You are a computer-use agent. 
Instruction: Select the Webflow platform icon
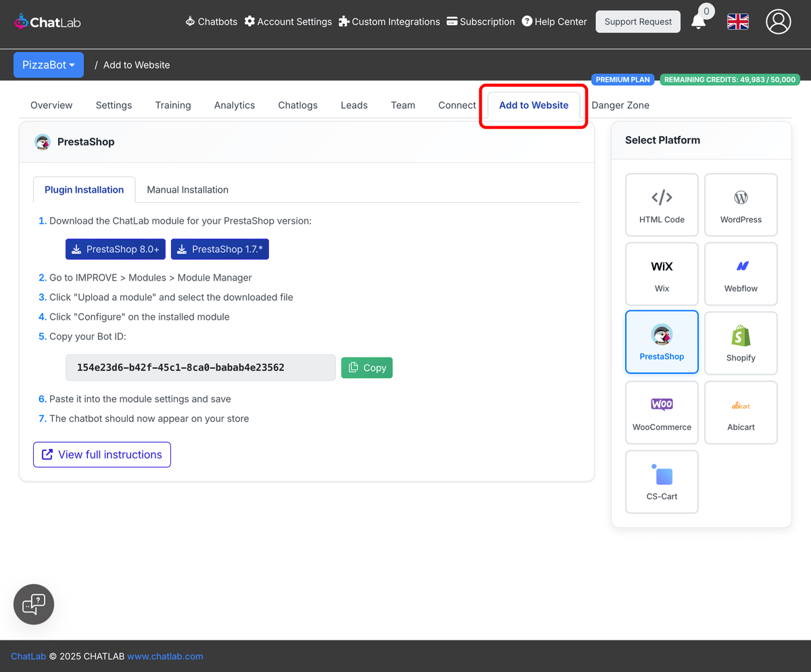[x=741, y=274]
